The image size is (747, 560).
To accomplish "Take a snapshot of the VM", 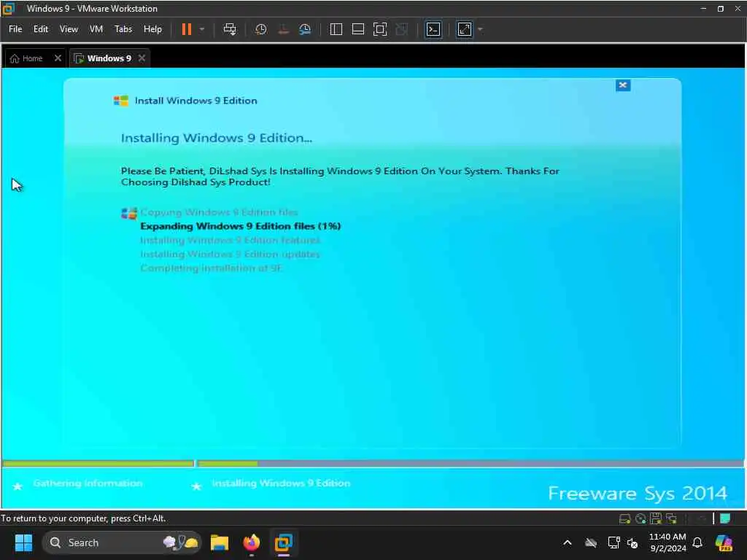I will click(260, 29).
